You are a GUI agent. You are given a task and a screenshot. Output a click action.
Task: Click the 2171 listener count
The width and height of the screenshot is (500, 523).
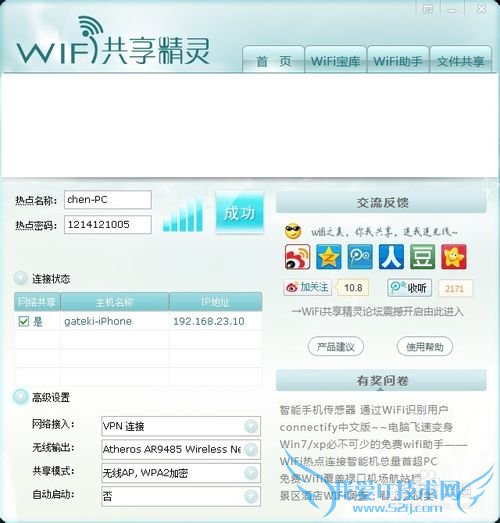coord(455,288)
